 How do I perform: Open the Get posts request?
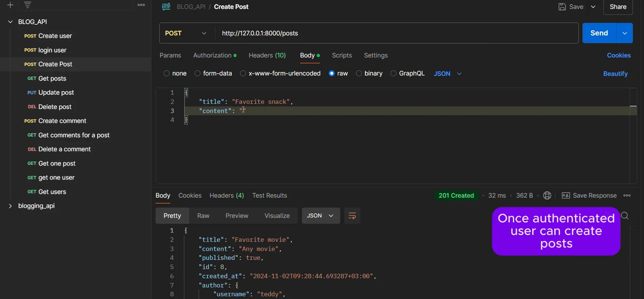52,78
